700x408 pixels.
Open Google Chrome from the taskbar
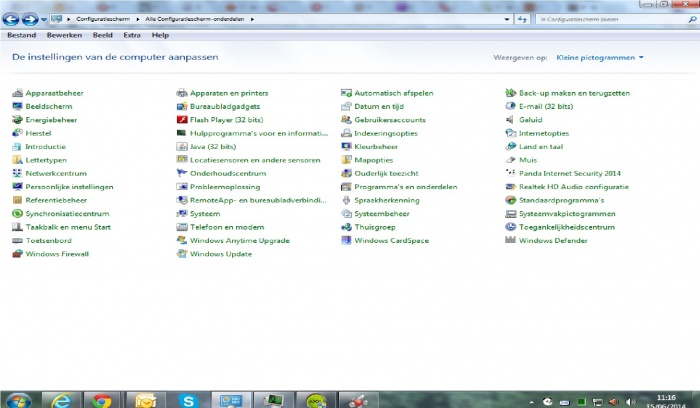pos(101,400)
